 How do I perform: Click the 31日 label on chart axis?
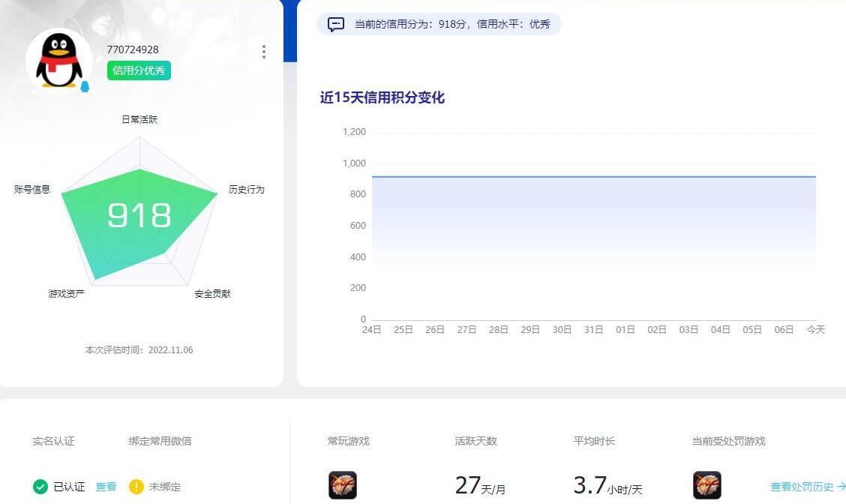(x=593, y=330)
